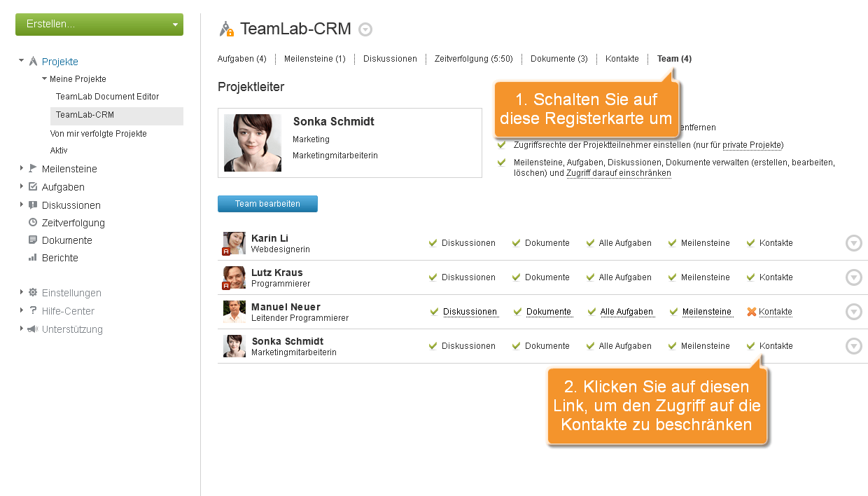
Task: Collapse the Projekte tree section
Action: tap(21, 62)
